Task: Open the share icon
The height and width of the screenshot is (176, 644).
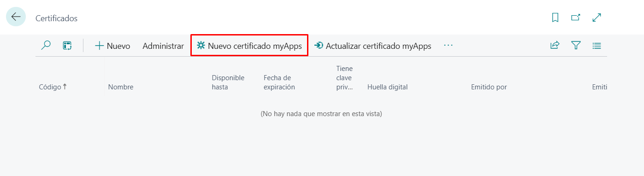Action: click(x=555, y=46)
